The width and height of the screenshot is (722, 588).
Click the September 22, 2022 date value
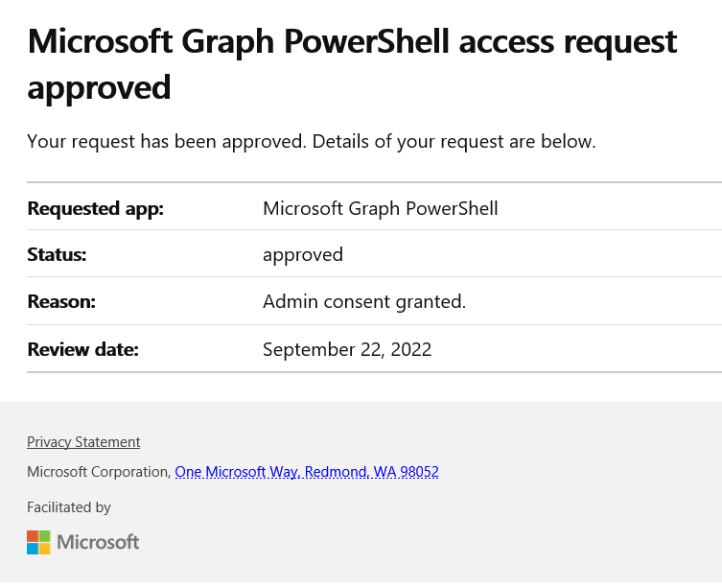pyautogui.click(x=347, y=349)
